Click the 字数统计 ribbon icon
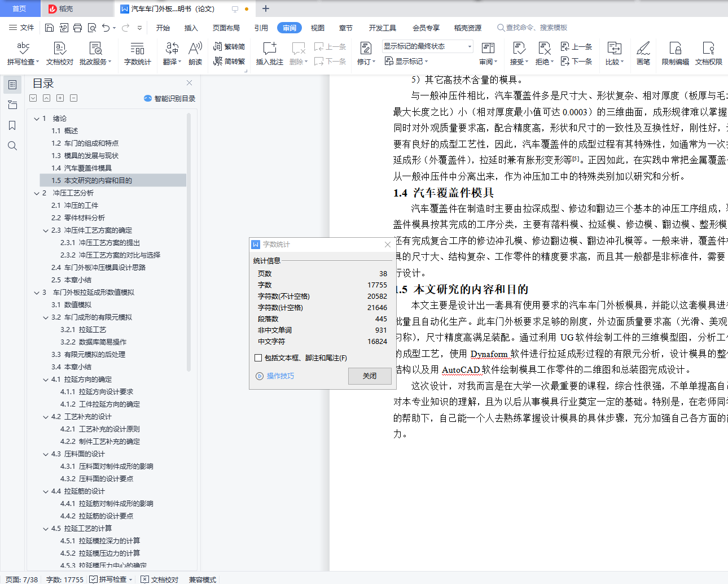 (138, 54)
